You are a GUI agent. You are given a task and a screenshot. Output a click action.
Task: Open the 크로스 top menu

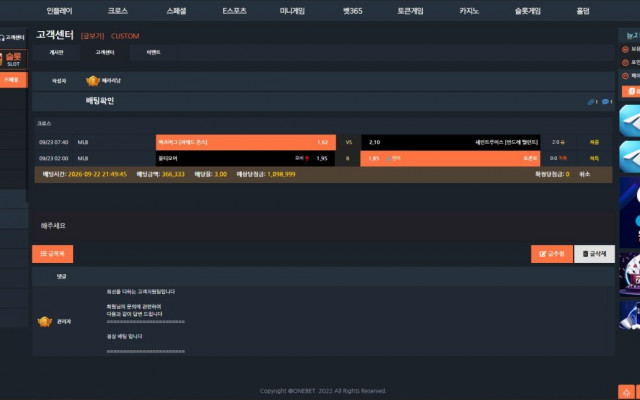click(118, 11)
